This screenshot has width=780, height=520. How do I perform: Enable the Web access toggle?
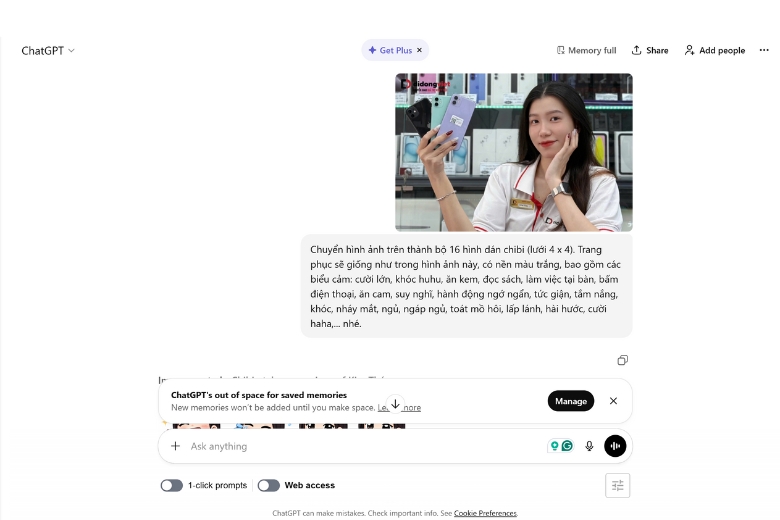269,485
